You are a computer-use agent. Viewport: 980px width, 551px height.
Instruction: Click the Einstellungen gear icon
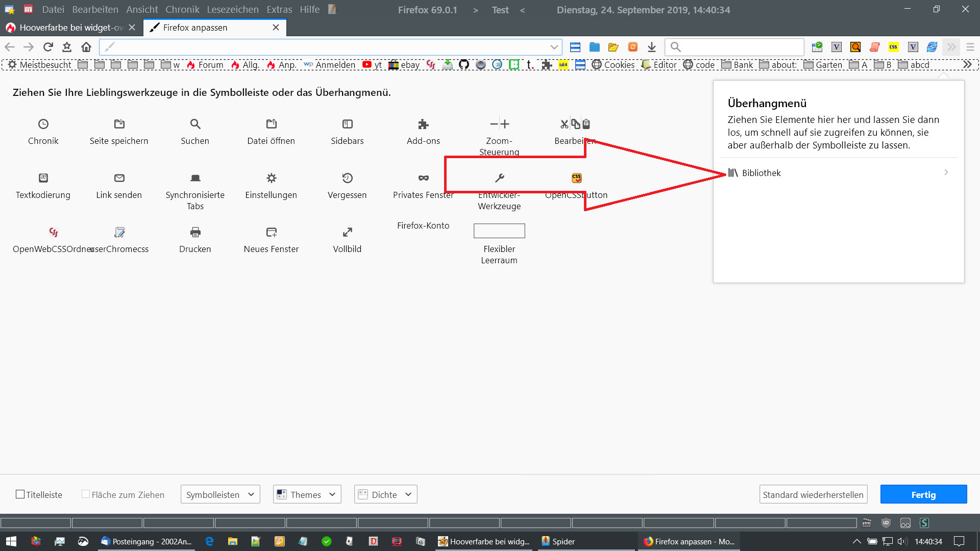[271, 178]
